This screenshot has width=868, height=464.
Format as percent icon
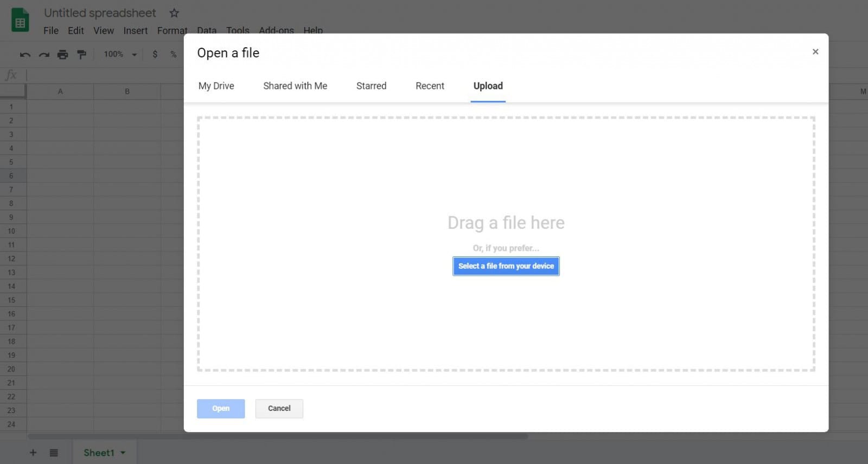pos(173,54)
